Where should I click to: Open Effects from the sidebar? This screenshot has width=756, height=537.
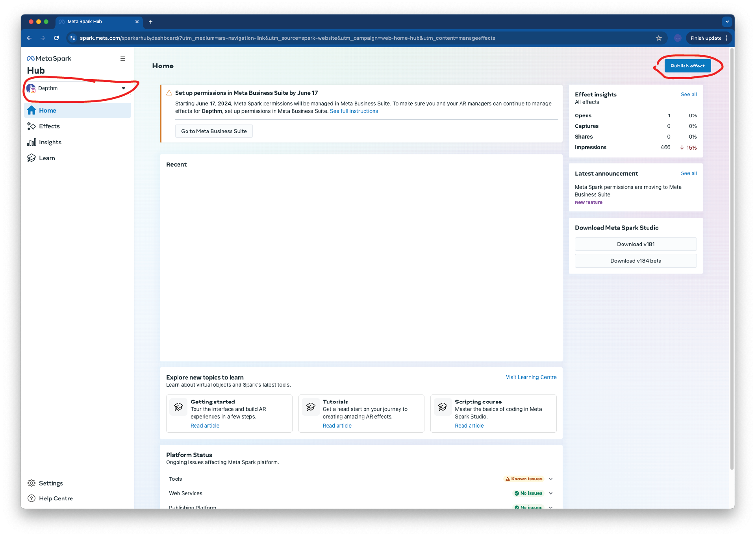click(x=49, y=126)
